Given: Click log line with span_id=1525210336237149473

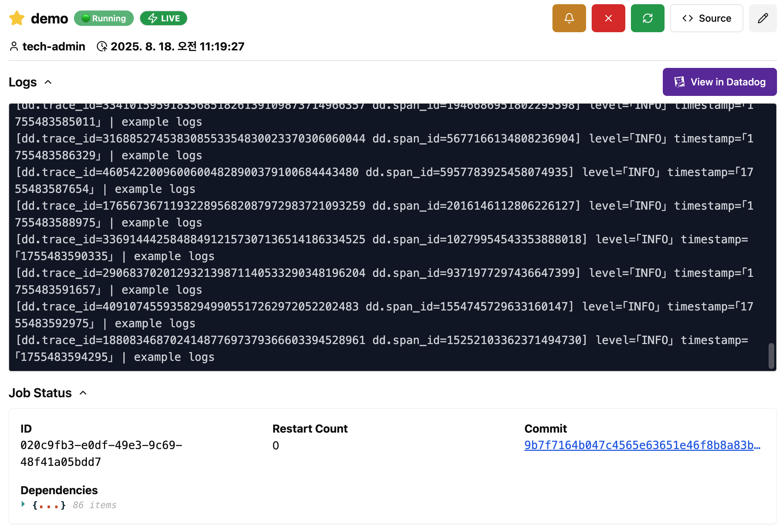Looking at the screenshot, I should (382, 349).
